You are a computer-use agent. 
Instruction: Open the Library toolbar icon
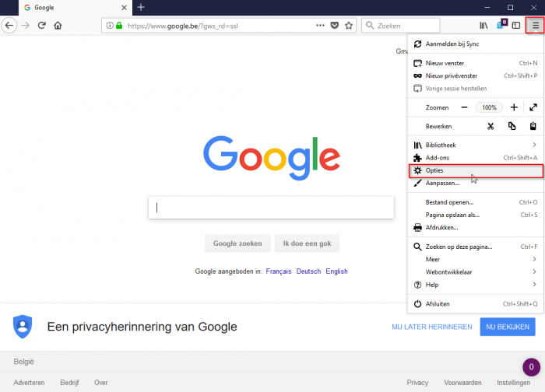coord(483,26)
